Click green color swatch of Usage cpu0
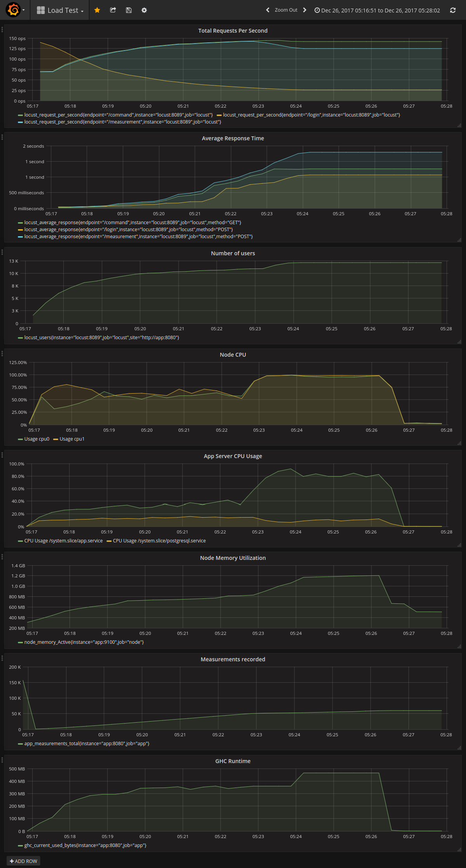Viewport: 466px width, 868px height. pos(20,439)
